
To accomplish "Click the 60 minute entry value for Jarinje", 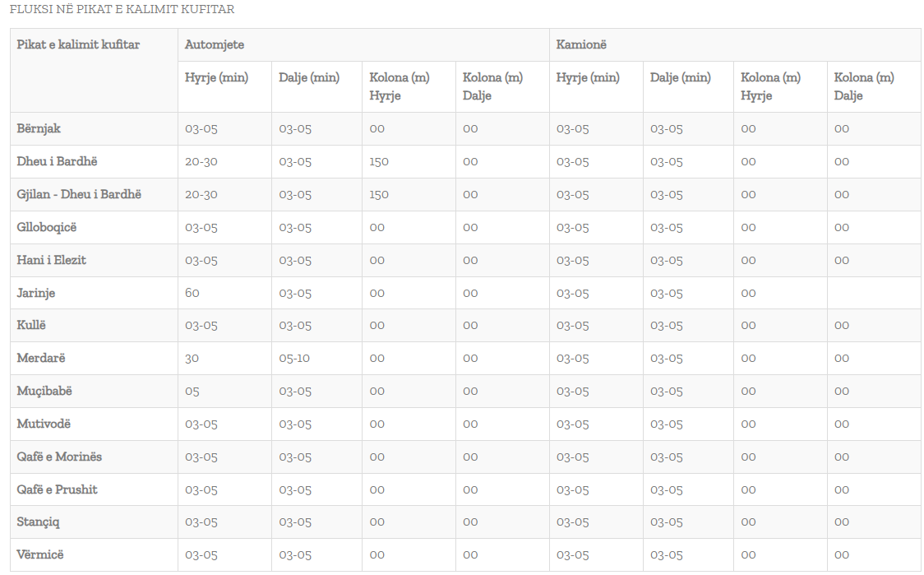I will tap(192, 293).
